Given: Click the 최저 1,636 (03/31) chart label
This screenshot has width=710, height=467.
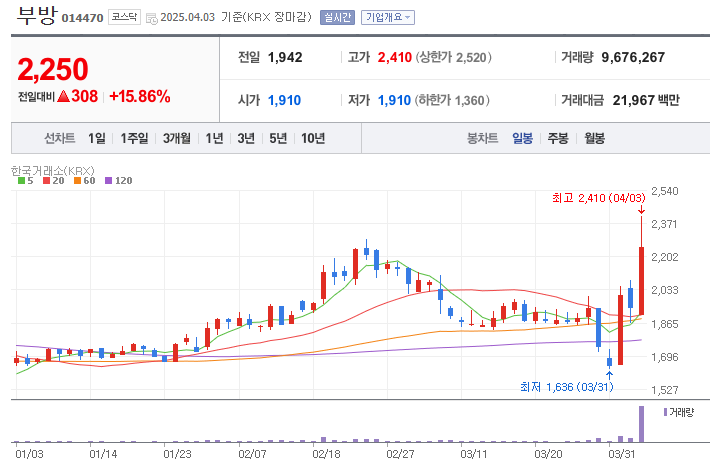Looking at the screenshot, I should point(566,387).
